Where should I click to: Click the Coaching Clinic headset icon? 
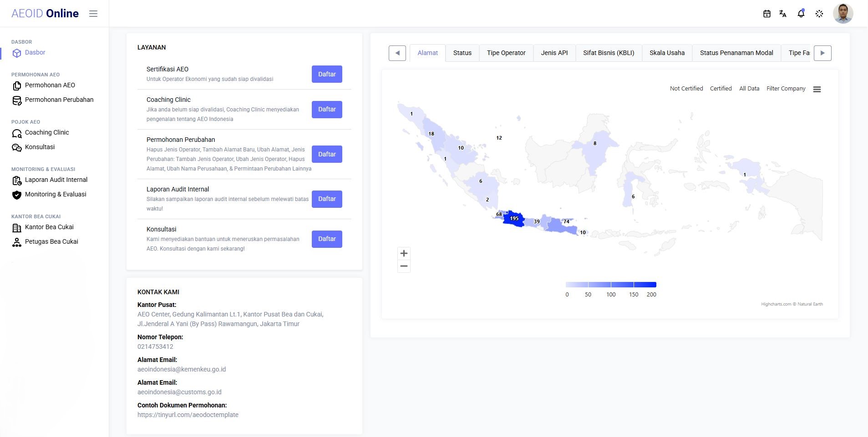(x=17, y=133)
